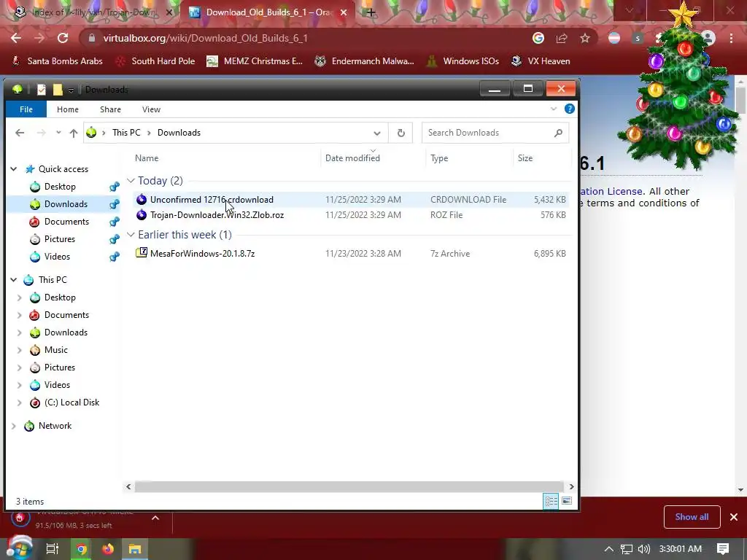Click This PC in the address breadcrumb
The width and height of the screenshot is (747, 560).
click(x=126, y=133)
